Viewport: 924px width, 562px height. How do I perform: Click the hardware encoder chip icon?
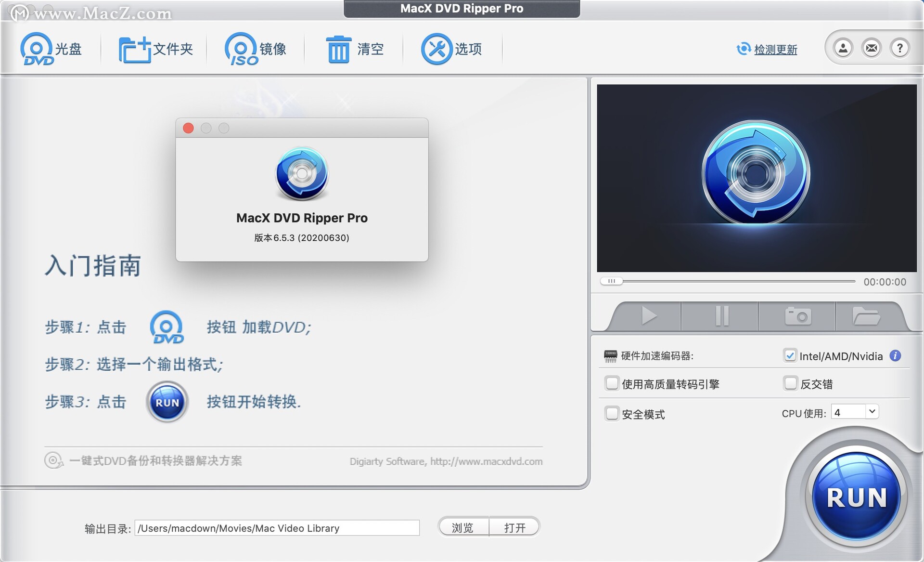click(x=610, y=356)
